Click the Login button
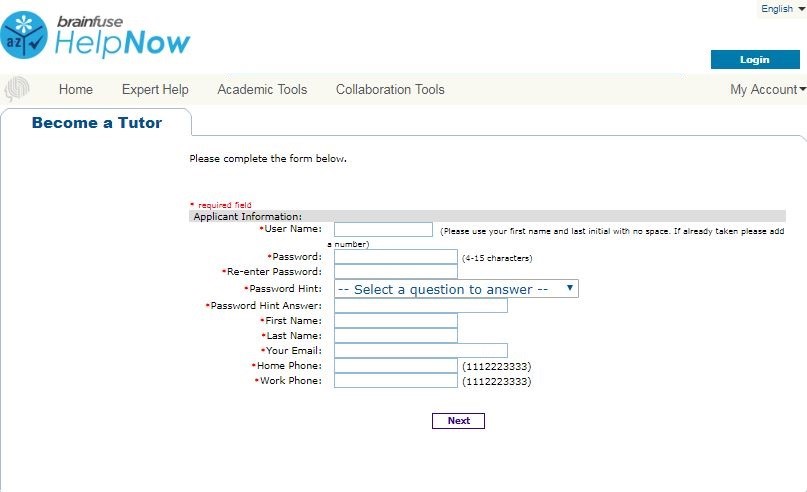807x492 pixels. click(x=754, y=60)
